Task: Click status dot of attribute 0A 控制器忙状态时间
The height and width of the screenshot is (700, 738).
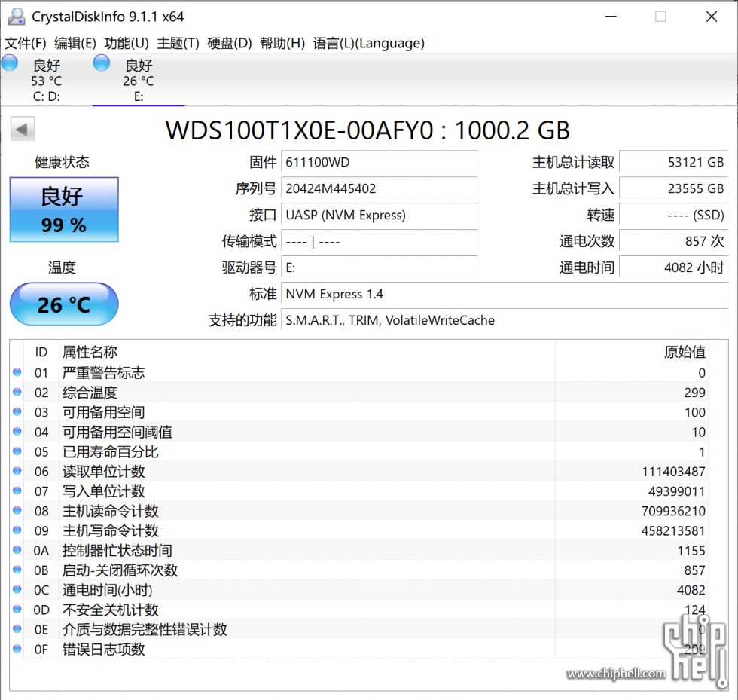Action: 17,550
